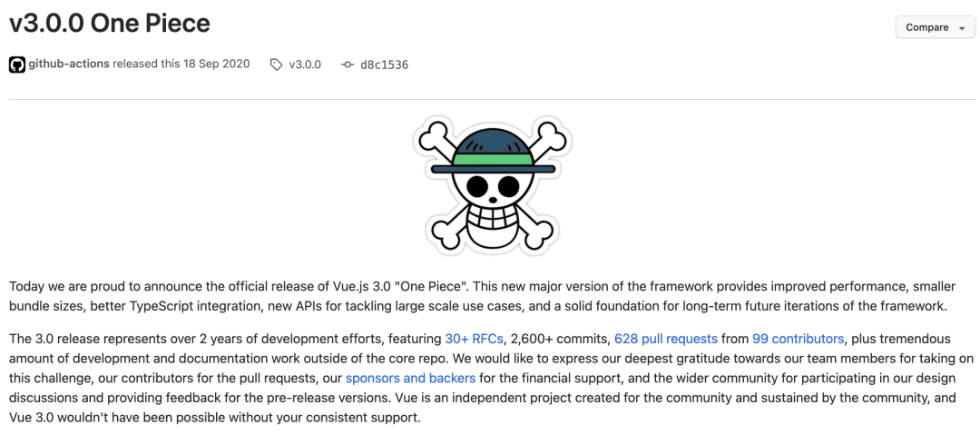
Task: Open the github-actions author profile link
Action: pos(69,64)
